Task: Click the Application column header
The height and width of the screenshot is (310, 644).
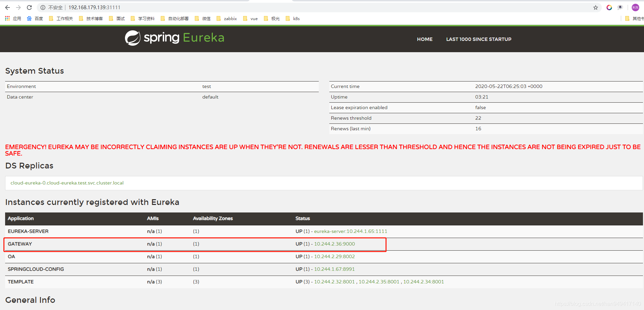Action: [x=21, y=218]
